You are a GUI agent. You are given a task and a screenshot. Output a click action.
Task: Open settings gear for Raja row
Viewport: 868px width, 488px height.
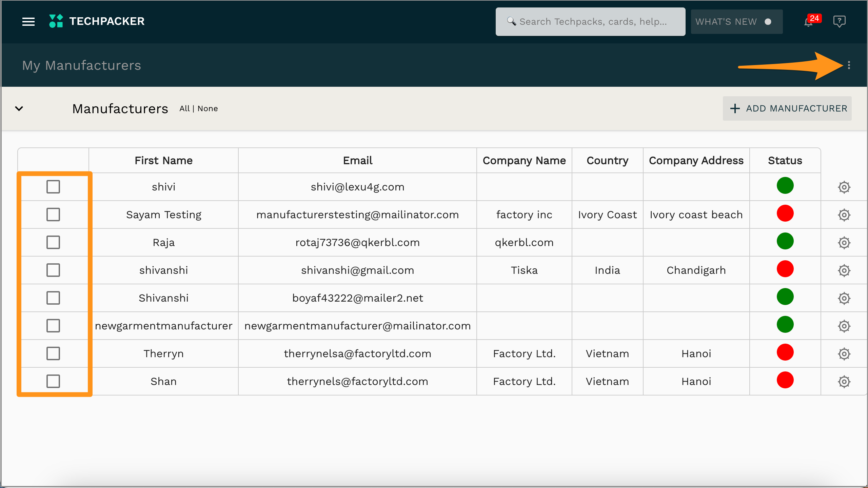844,243
